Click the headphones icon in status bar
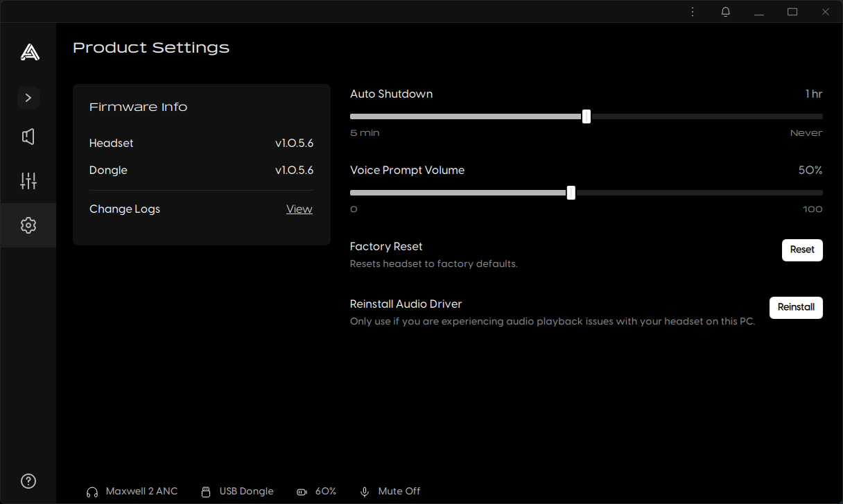843x504 pixels. coord(92,492)
